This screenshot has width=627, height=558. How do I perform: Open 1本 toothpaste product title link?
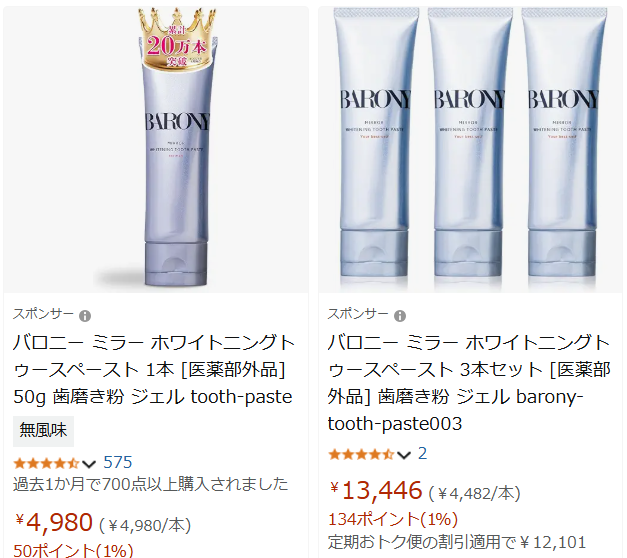(x=154, y=370)
